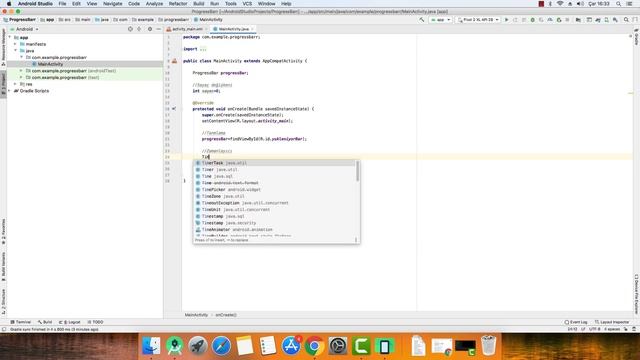The height and width of the screenshot is (360, 640).
Task: Choose TimeoutException from autocomplete list
Action: [274, 203]
